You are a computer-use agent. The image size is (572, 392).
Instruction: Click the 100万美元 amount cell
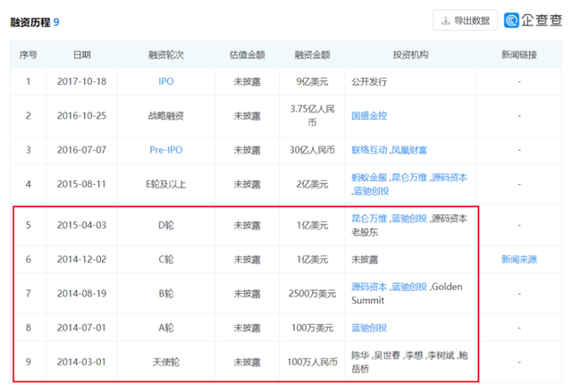click(312, 328)
